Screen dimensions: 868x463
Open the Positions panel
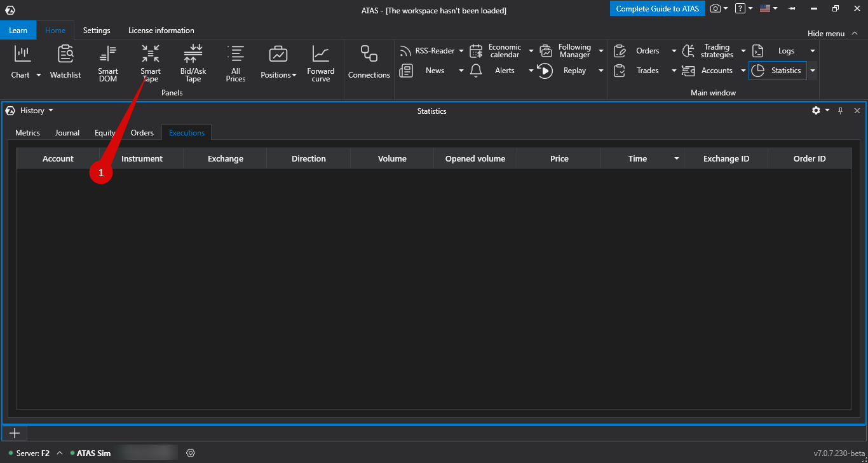point(278,62)
